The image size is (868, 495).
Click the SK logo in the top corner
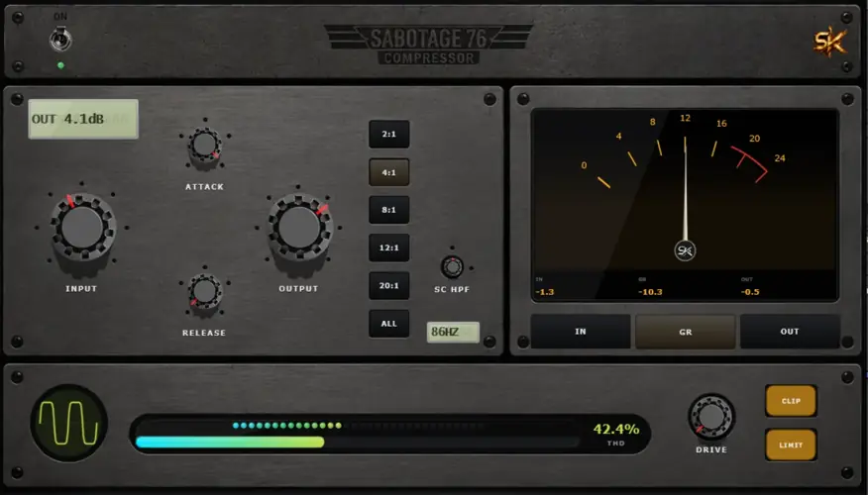829,42
